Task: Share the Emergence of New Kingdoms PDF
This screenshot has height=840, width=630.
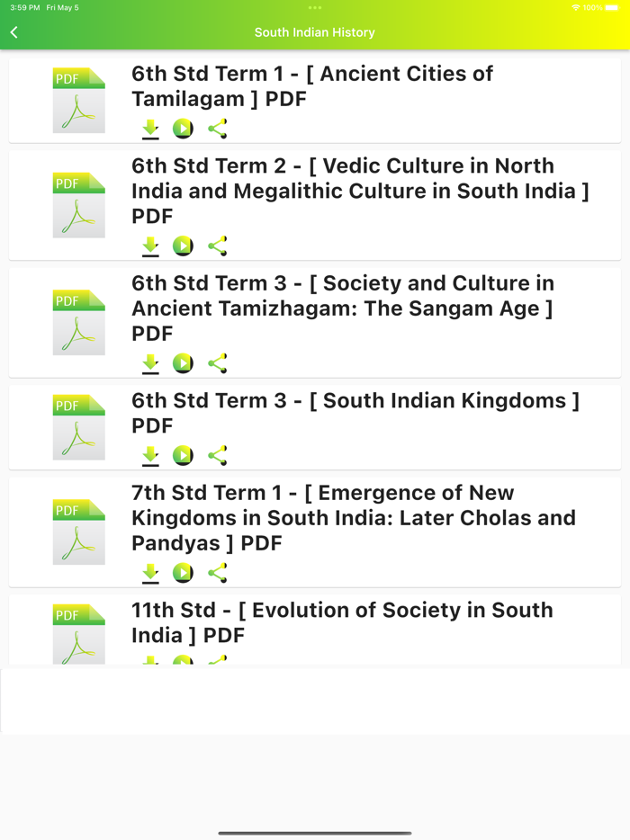Action: [216, 572]
